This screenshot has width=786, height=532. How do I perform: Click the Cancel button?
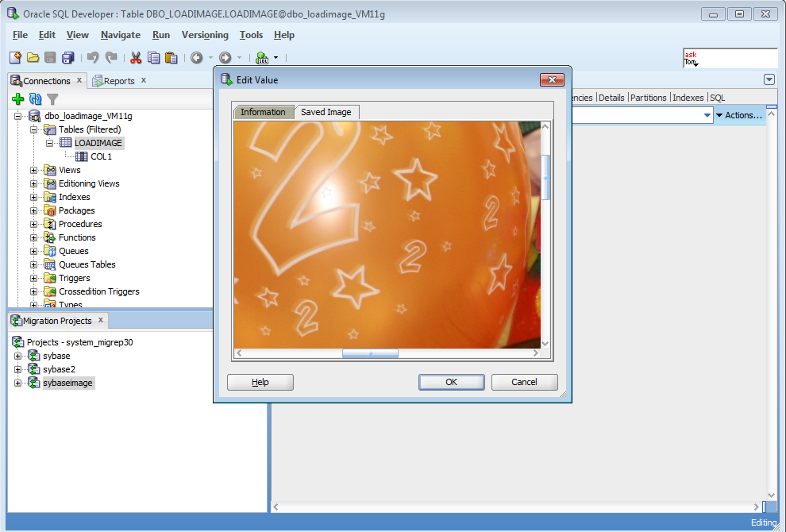524,382
